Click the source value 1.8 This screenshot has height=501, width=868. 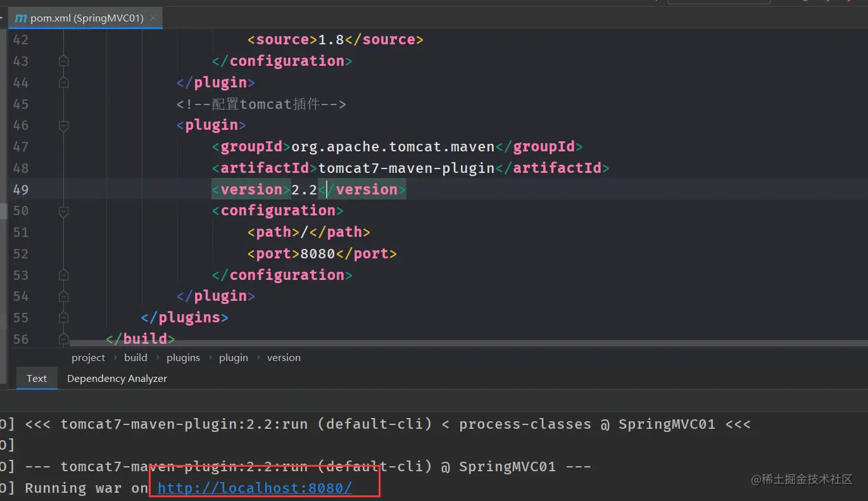tap(330, 39)
